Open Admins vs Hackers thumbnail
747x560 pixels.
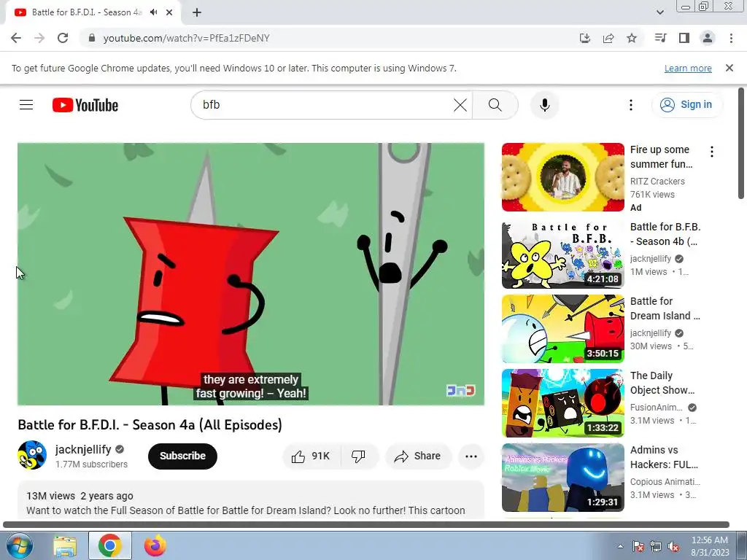point(562,478)
